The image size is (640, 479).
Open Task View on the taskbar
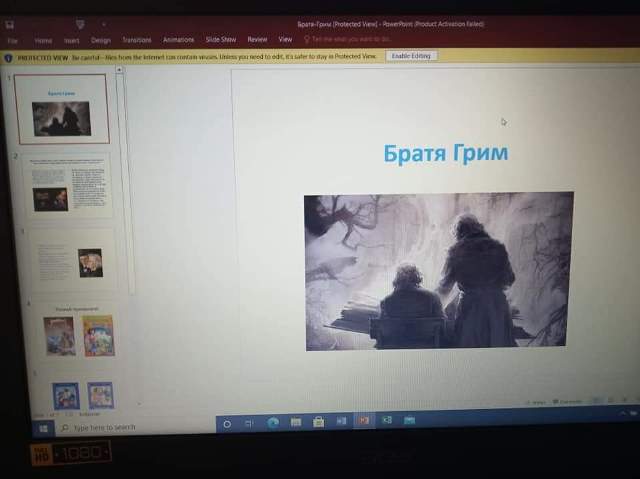coord(249,424)
